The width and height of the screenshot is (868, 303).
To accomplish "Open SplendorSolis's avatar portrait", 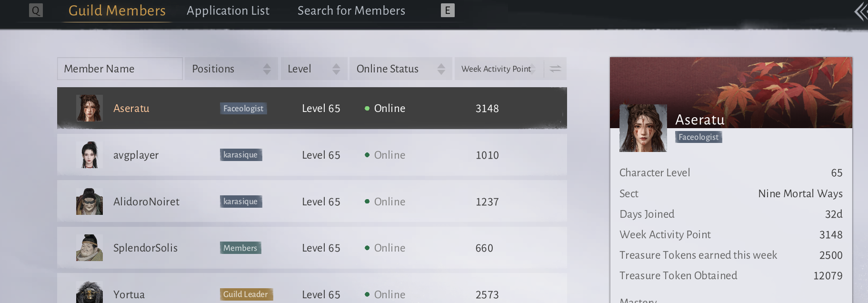I will click(90, 248).
